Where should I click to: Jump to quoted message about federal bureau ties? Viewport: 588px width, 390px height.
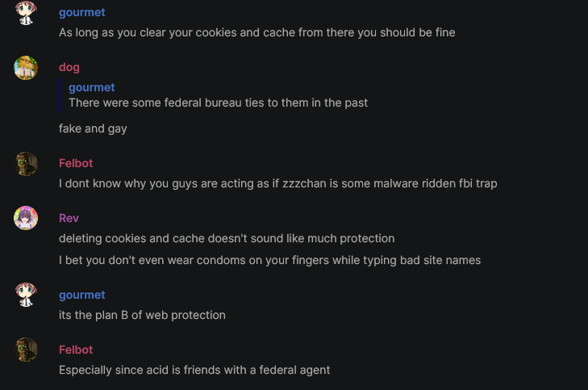219,103
